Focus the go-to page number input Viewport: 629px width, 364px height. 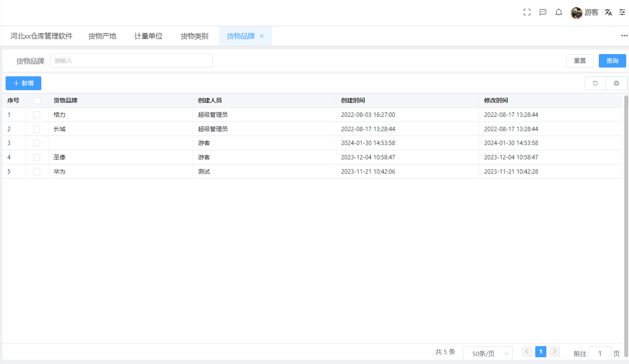(x=600, y=353)
